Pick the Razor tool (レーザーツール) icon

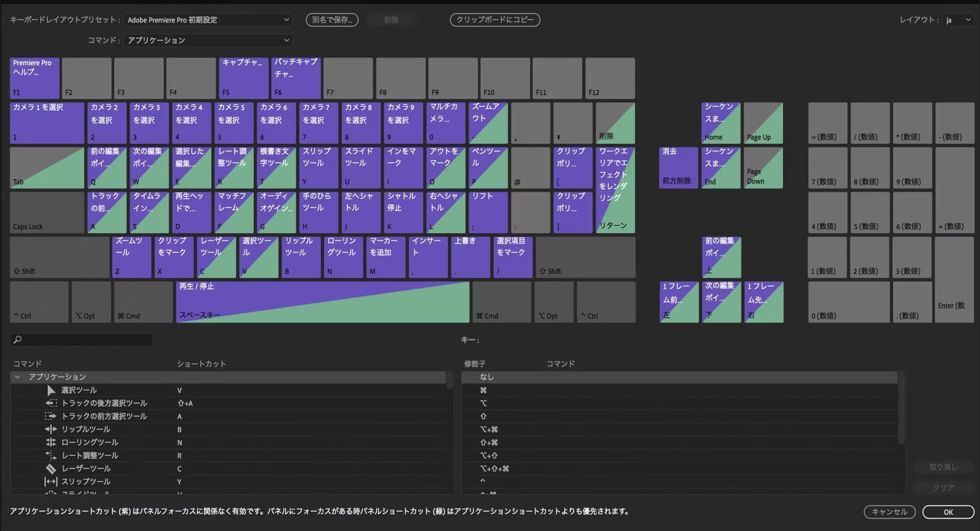(x=51, y=468)
